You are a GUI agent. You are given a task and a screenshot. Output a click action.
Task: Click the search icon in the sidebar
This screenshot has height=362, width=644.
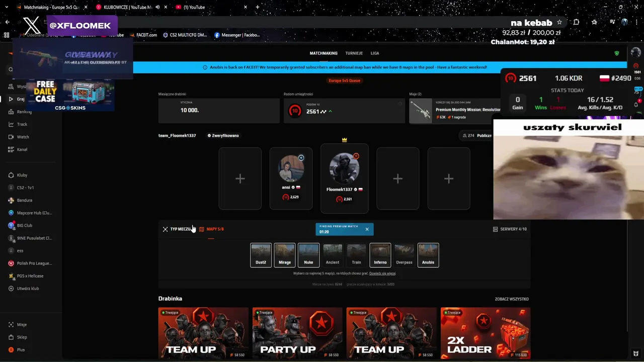(x=11, y=69)
